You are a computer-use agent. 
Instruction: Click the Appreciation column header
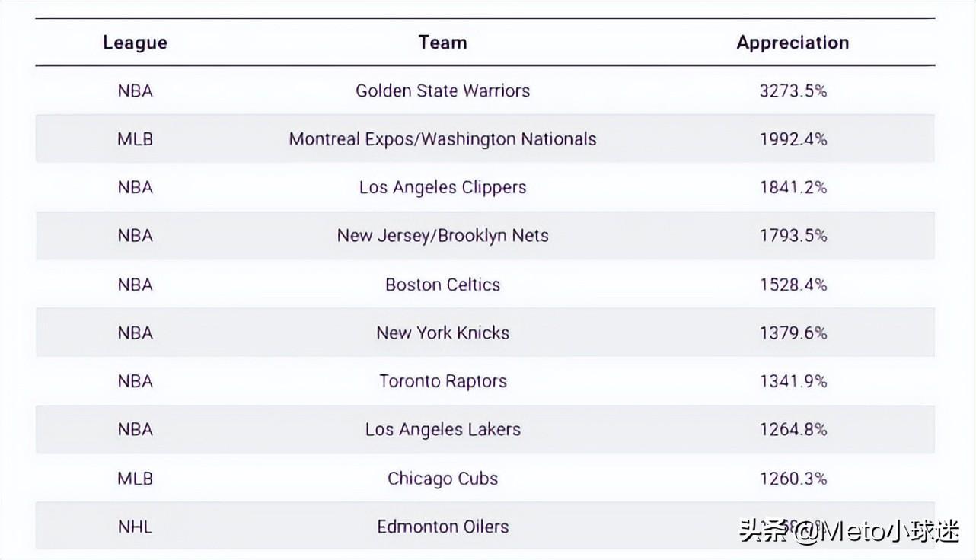(x=793, y=43)
